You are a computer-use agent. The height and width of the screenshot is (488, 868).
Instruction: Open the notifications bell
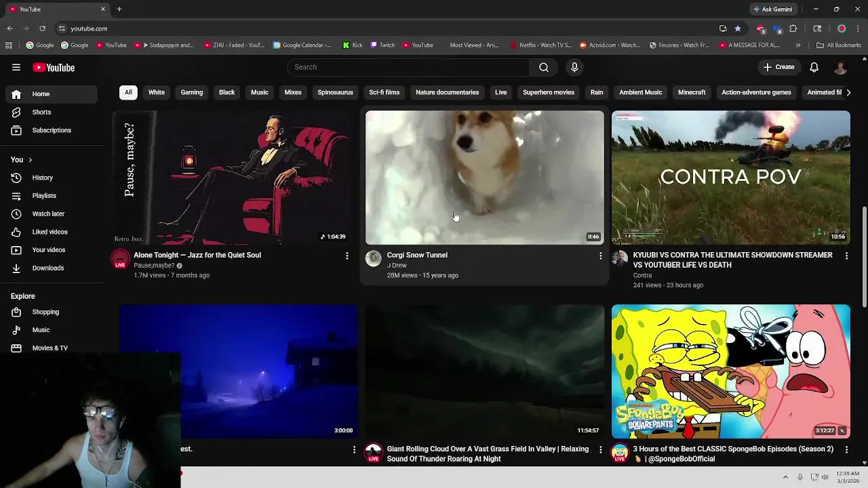(814, 67)
